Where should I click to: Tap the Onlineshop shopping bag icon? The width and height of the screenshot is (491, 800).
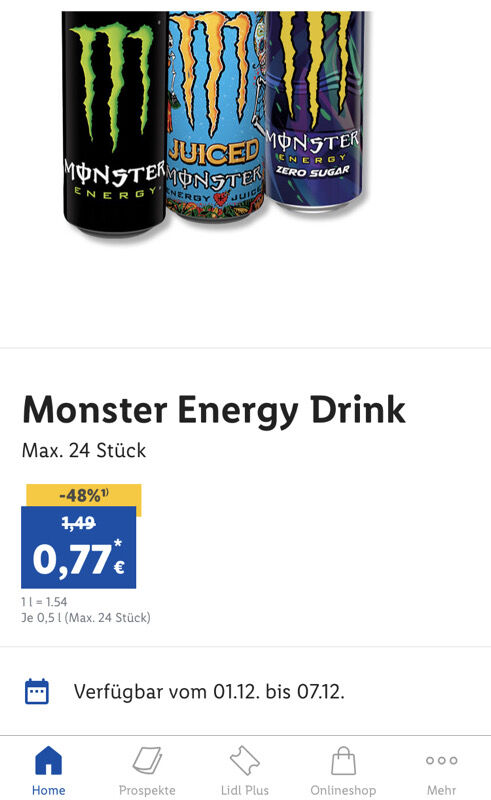pos(343,761)
